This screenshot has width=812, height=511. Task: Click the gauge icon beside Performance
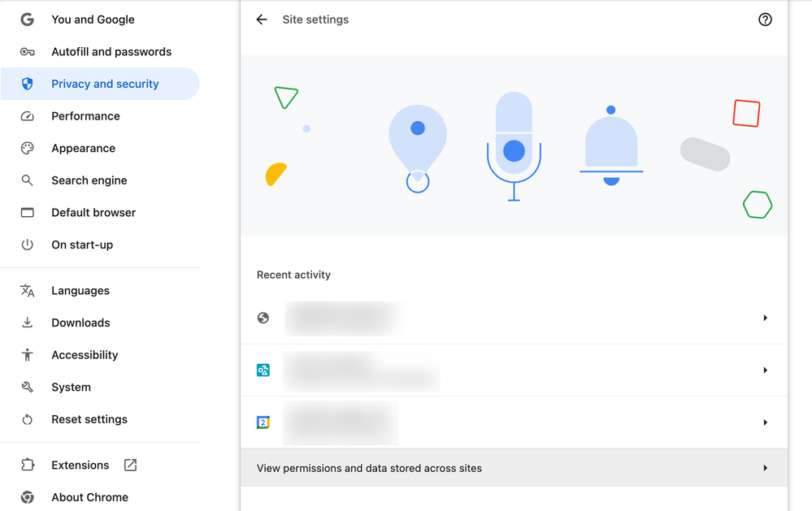(x=27, y=116)
